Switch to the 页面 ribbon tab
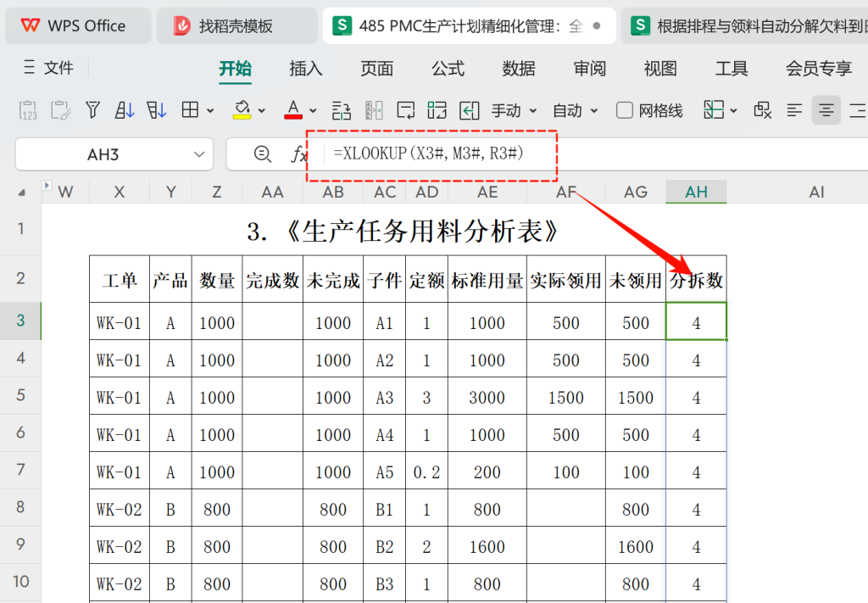 coord(377,69)
